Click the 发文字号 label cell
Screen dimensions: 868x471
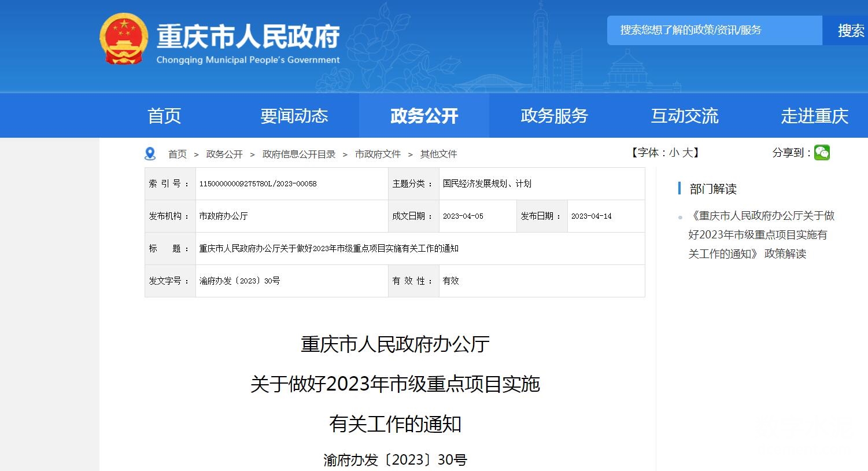tap(170, 281)
